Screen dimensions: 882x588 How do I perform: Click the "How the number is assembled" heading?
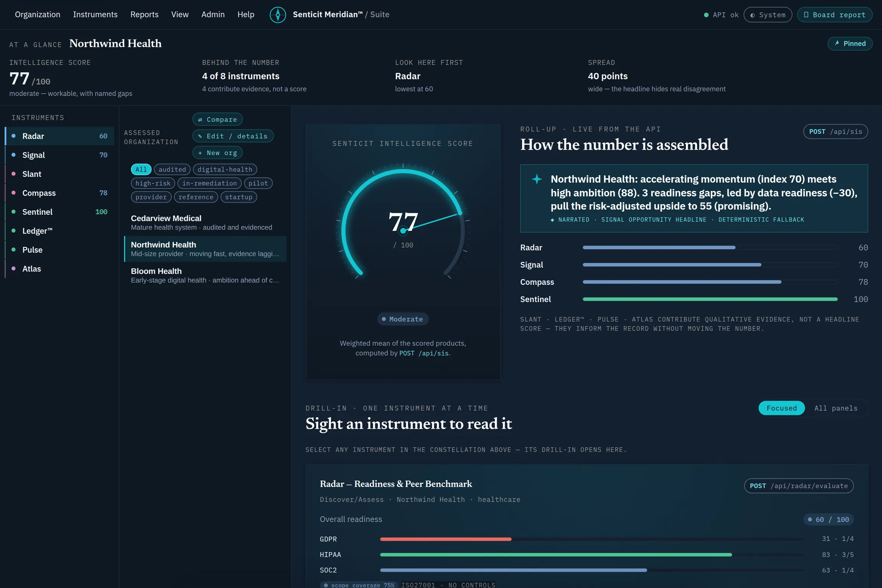pos(624,145)
